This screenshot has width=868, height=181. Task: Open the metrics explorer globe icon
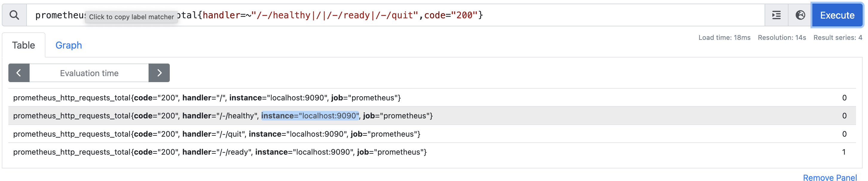coord(800,15)
